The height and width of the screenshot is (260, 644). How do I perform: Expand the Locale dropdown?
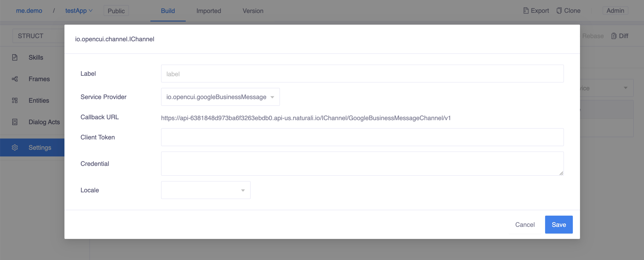(x=205, y=190)
